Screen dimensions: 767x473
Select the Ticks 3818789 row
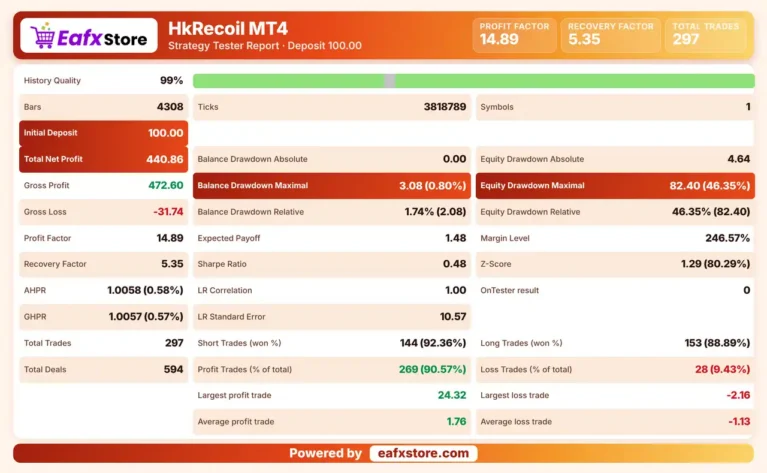332,107
